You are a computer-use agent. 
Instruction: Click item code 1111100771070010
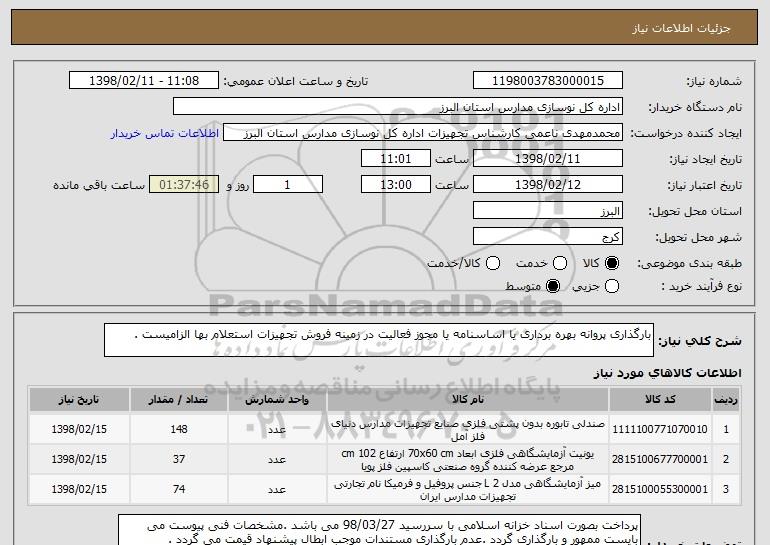[x=660, y=430]
